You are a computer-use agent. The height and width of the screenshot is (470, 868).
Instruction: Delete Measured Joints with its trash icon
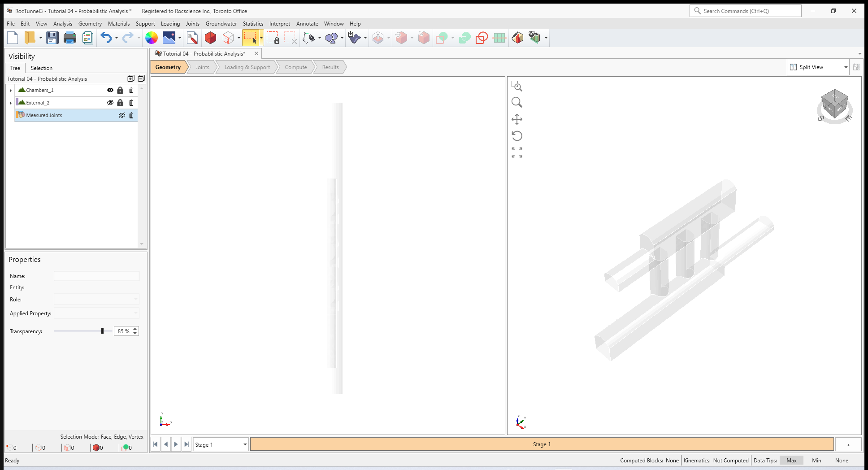[x=131, y=115]
